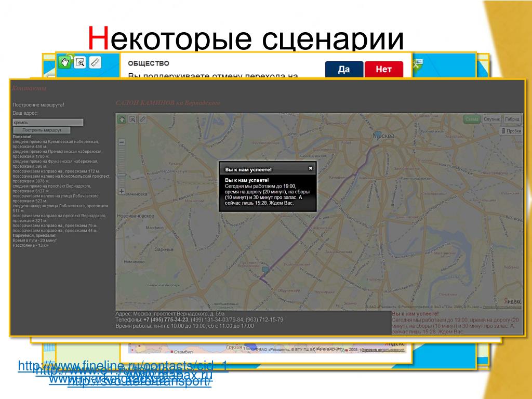532x399 pixels.
Task: Click the plus zoom-in button on the route map
Action: (x=122, y=191)
